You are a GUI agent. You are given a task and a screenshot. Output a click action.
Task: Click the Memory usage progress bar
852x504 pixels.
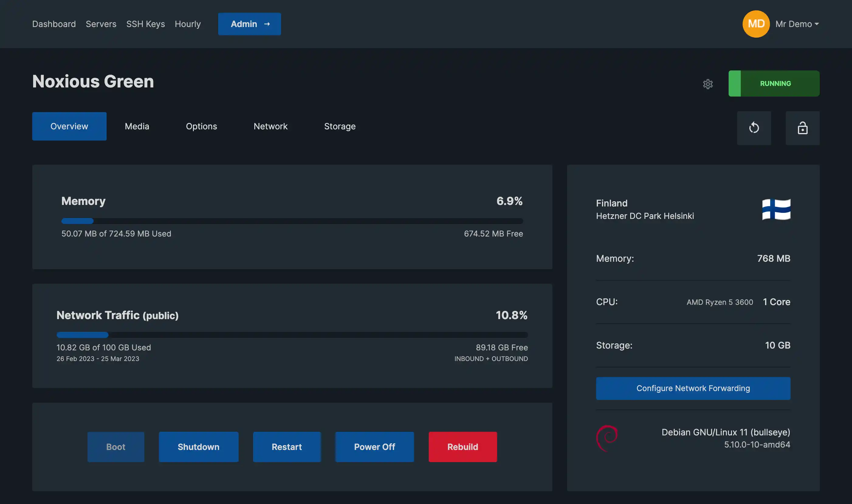292,221
